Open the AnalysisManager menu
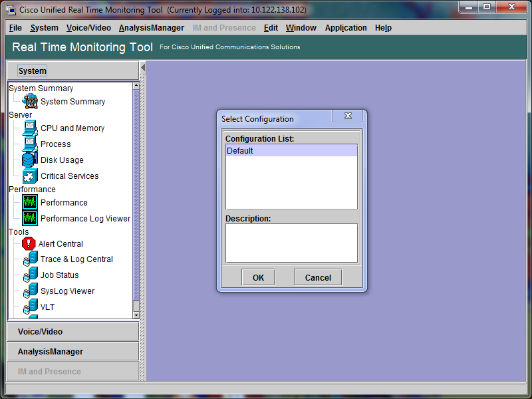This screenshot has height=399, width=532. [x=152, y=28]
